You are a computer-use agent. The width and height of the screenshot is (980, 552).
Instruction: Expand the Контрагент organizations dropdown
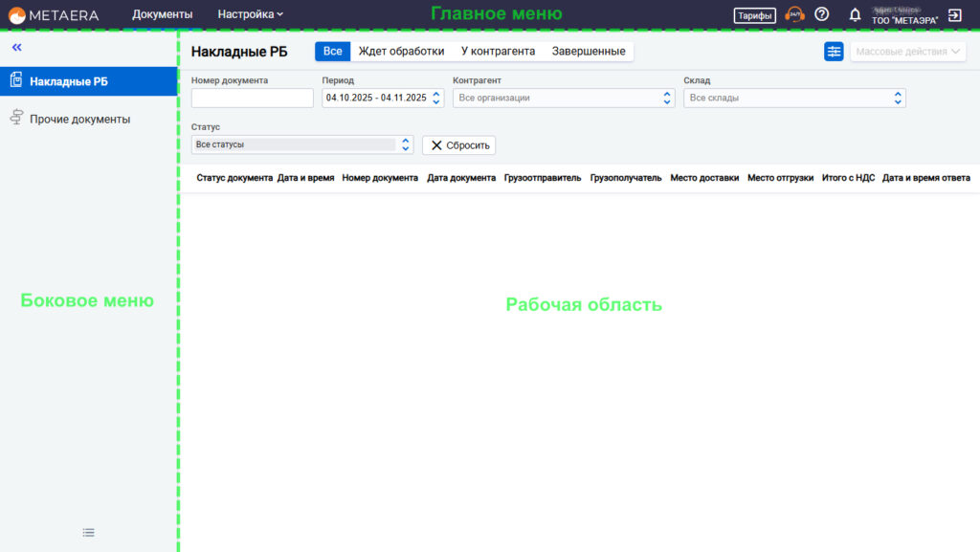(x=563, y=98)
